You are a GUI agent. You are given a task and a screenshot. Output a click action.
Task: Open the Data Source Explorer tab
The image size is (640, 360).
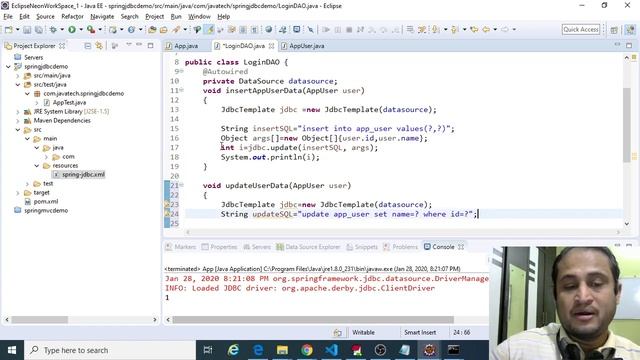click(x=308, y=247)
